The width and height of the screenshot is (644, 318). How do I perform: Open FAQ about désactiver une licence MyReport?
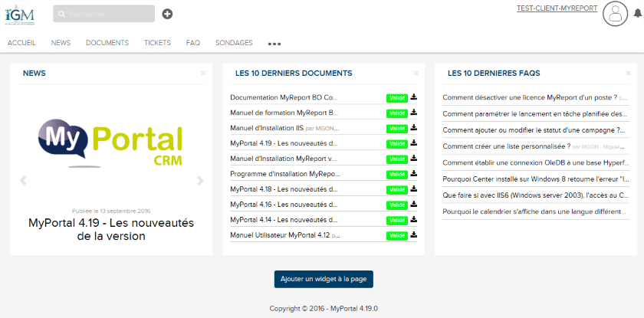[530, 97]
